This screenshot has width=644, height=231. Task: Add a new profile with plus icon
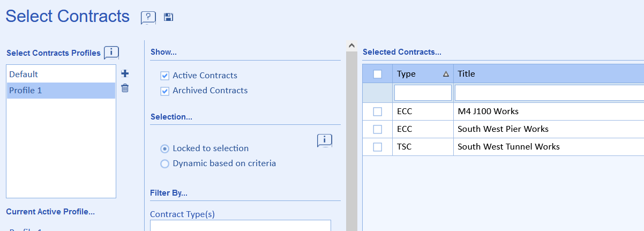click(125, 73)
